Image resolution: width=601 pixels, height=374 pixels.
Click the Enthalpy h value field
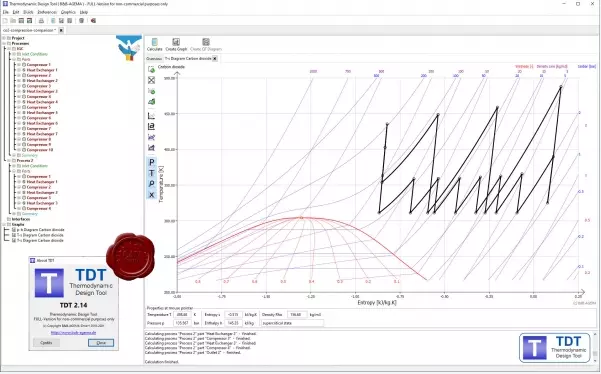click(x=233, y=323)
